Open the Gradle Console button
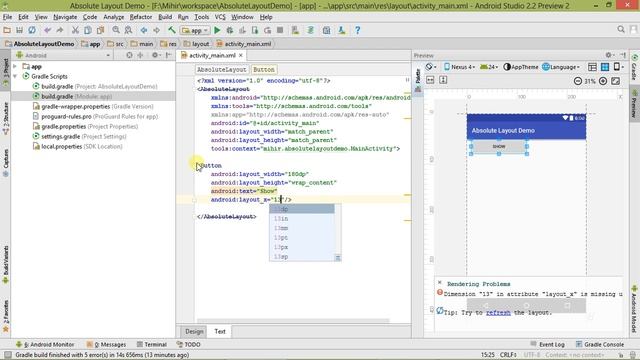Viewport: 640px width, 360px height. (x=600, y=344)
